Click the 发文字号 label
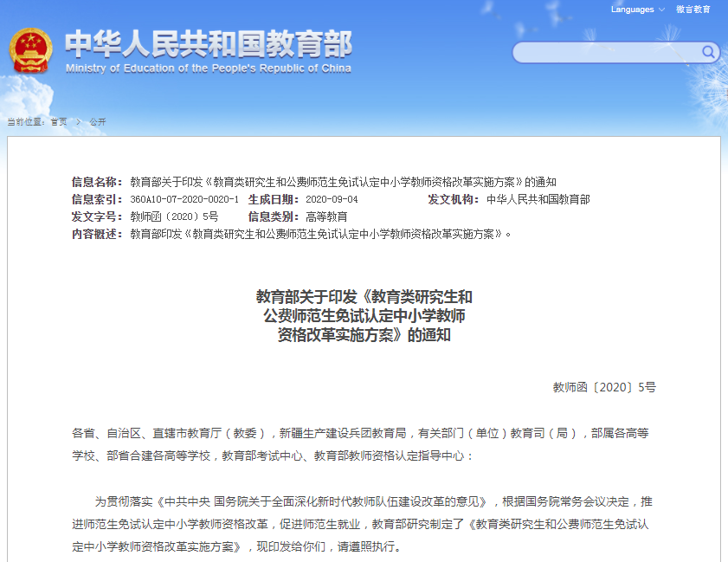Image resolution: width=728 pixels, height=562 pixels. [x=97, y=216]
